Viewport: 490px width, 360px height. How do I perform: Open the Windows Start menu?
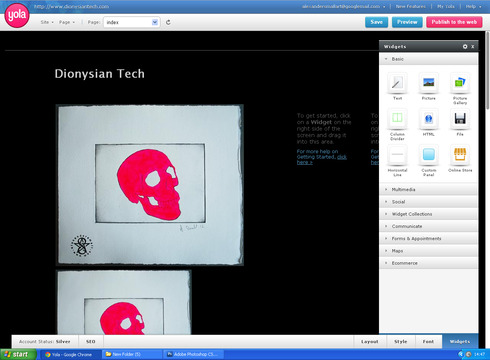point(18,354)
